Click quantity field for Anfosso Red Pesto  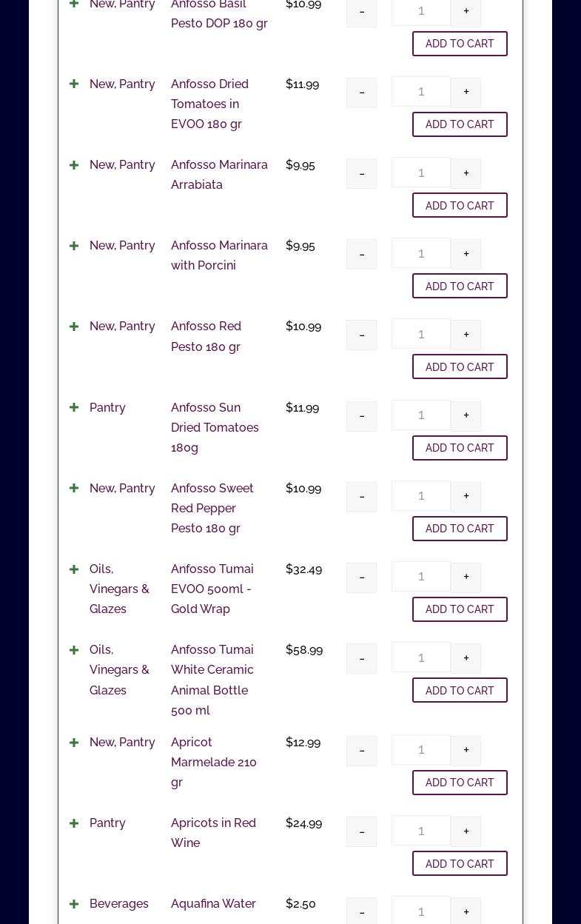420,334
